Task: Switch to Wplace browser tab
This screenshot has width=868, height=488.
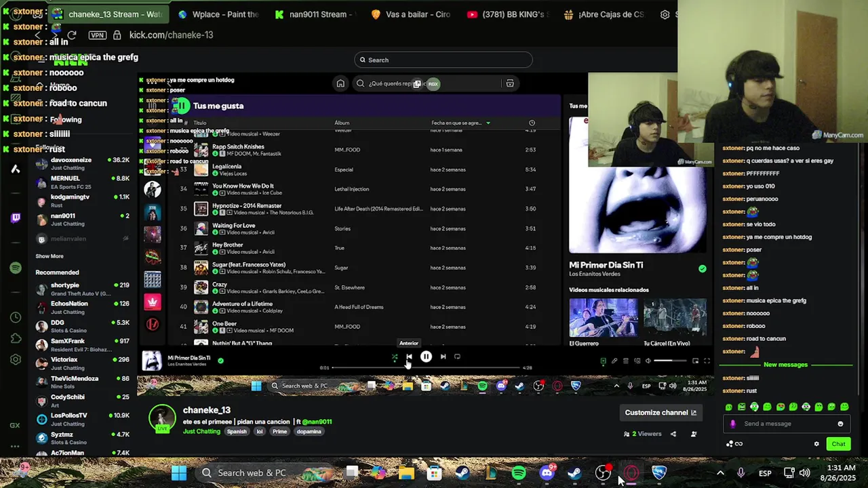Action: (x=218, y=14)
